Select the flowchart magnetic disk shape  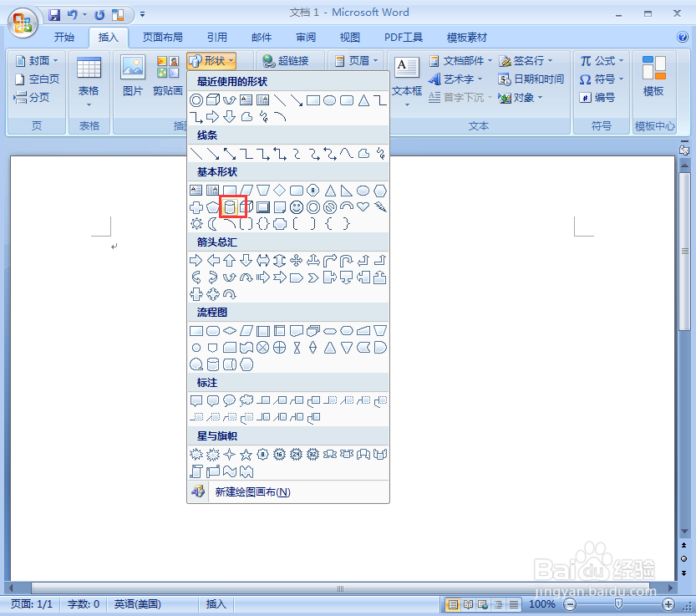pos(213,364)
